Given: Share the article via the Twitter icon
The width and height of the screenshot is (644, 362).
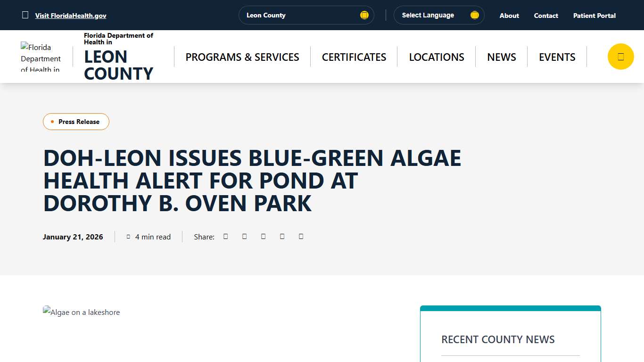Looking at the screenshot, I should click(244, 236).
